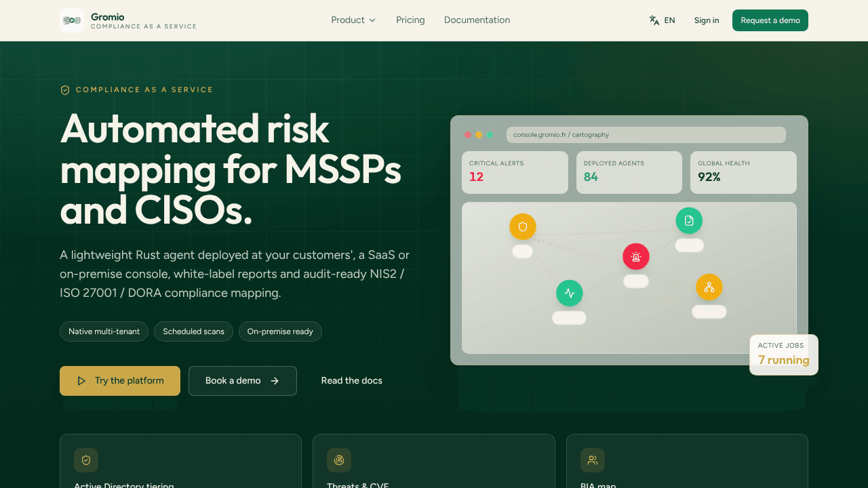Click the Book a demo button
Screen dimensions: 868x488
[x=243, y=381]
